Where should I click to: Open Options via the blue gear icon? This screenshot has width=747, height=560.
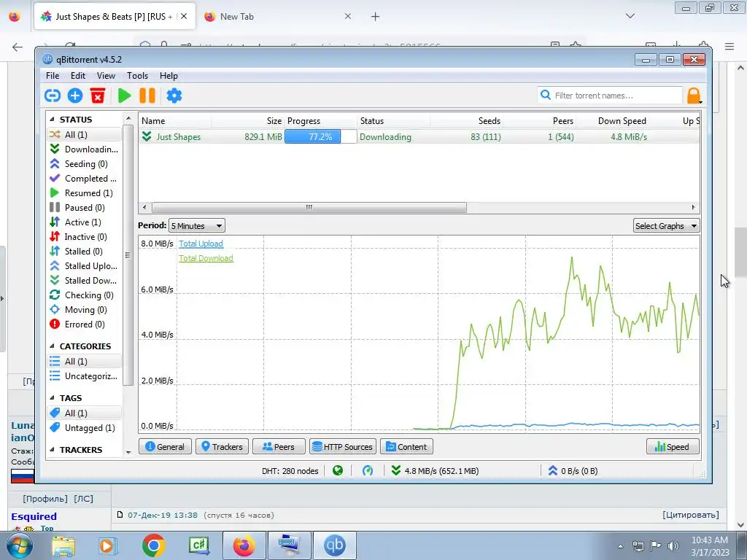click(x=174, y=96)
